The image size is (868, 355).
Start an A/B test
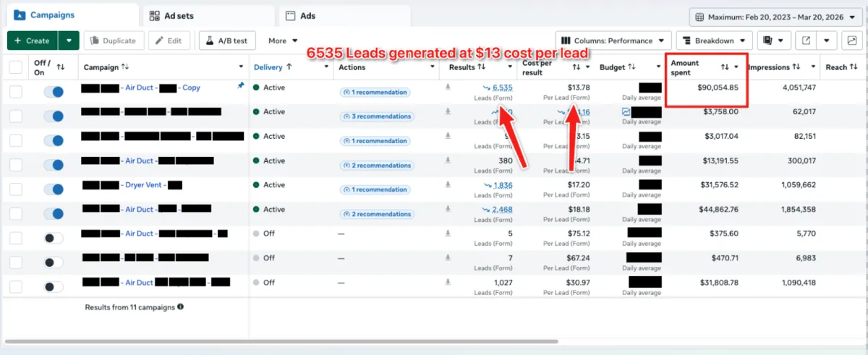tap(226, 41)
